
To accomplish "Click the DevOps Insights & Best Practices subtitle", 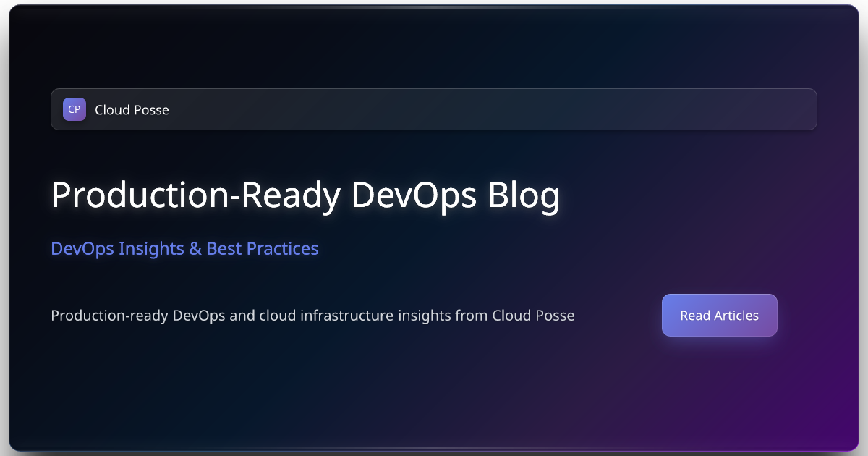I will (184, 248).
